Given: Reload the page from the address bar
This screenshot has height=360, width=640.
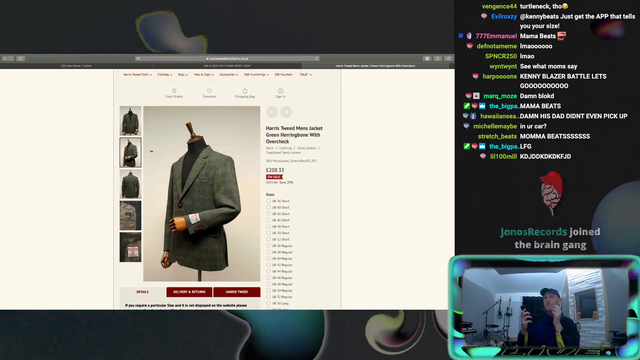Looking at the screenshot, I should click(x=317, y=58).
